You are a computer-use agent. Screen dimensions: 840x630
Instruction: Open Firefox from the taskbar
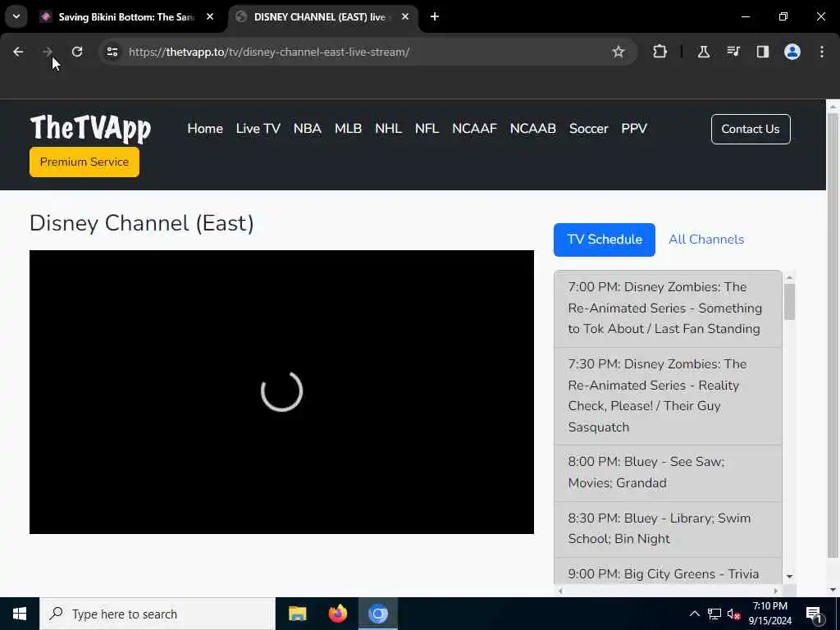(x=337, y=614)
